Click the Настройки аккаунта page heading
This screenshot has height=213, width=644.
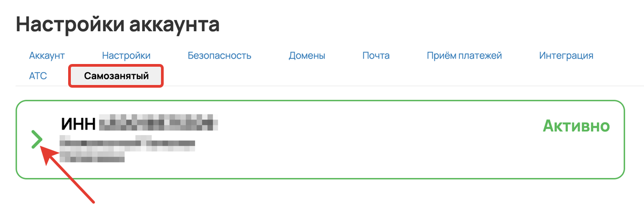(118, 24)
